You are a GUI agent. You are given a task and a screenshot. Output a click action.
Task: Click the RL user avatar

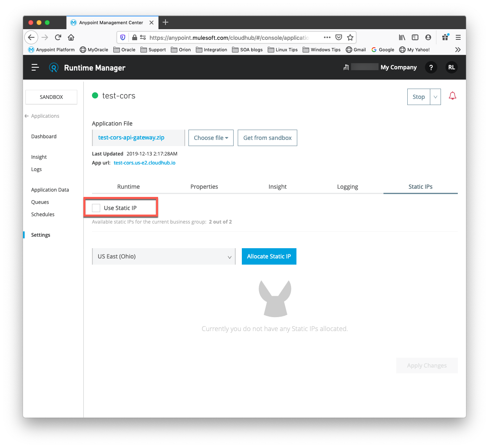pyautogui.click(x=451, y=67)
